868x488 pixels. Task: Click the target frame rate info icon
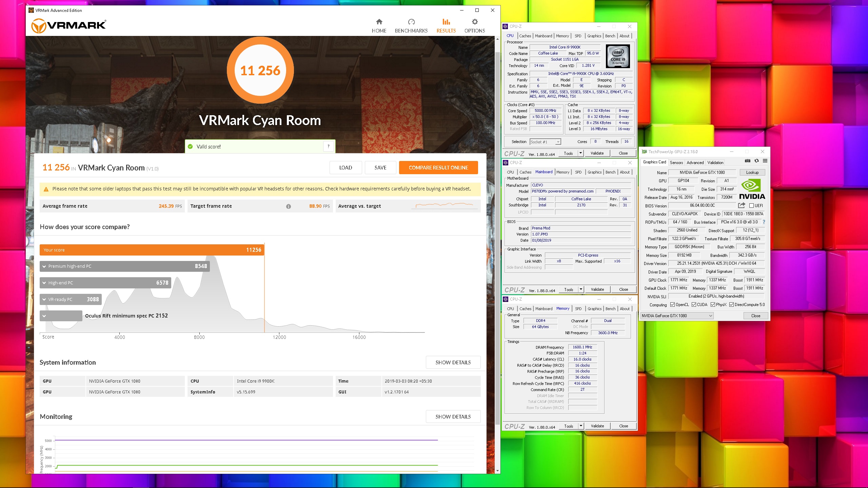[289, 206]
